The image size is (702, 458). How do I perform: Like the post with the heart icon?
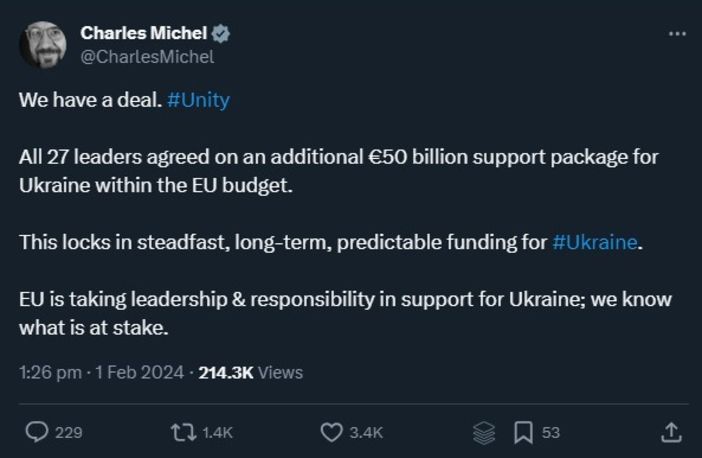332,432
